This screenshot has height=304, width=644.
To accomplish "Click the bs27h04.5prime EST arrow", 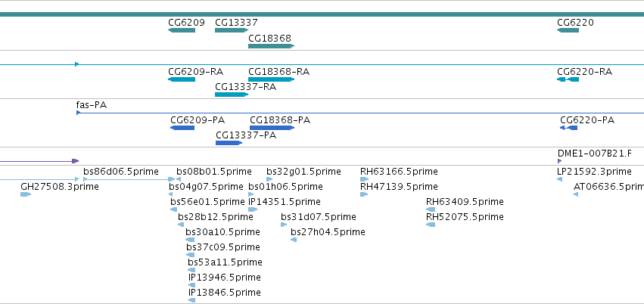I will (294, 240).
